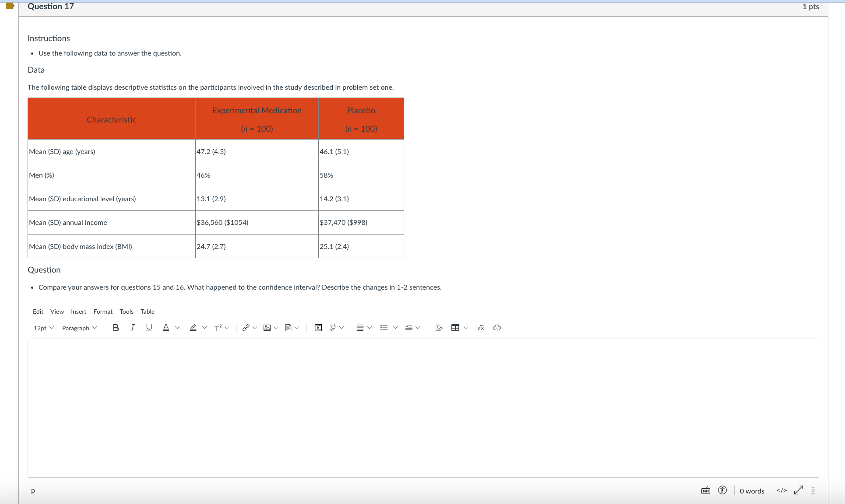Click the bulleted list icon
The width and height of the screenshot is (845, 504).
point(384,328)
